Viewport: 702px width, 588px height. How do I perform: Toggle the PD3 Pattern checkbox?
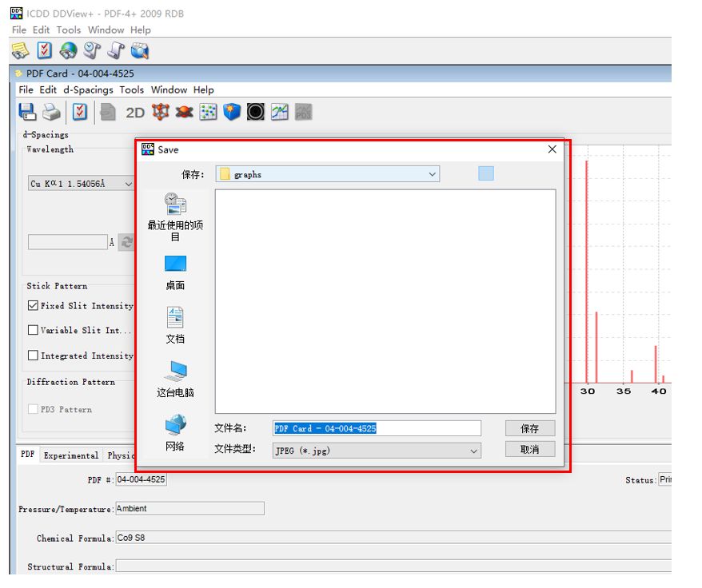(33, 410)
